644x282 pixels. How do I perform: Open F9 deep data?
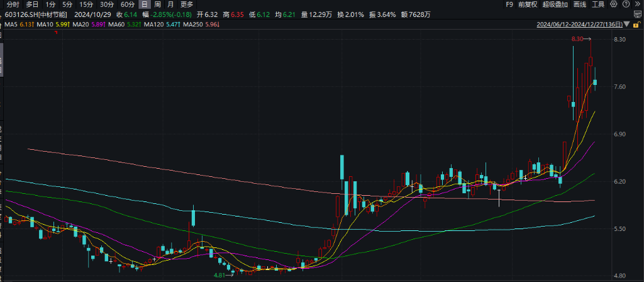click(509, 4)
